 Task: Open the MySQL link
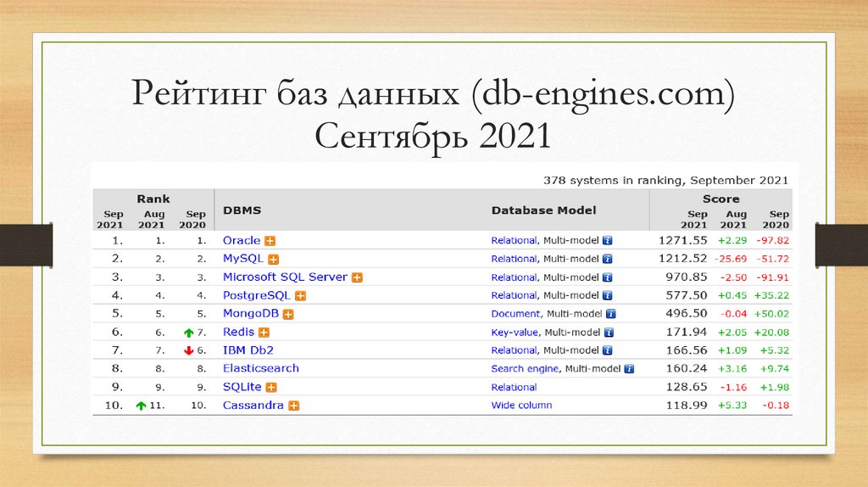[x=243, y=259]
